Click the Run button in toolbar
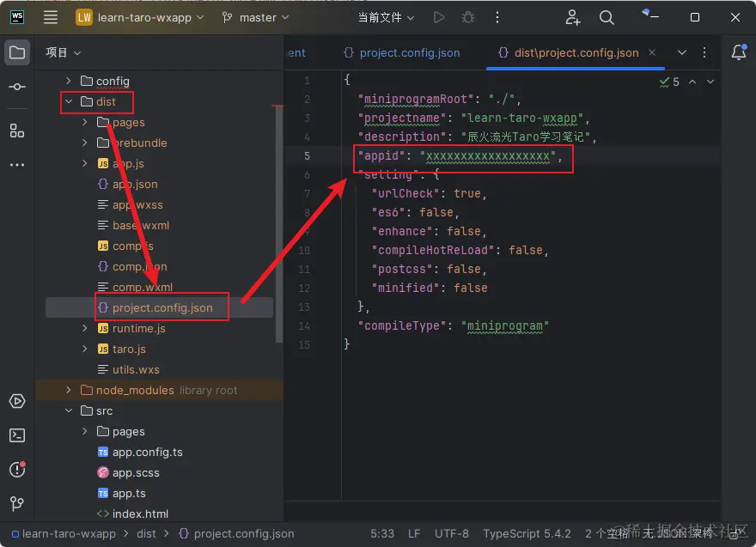Viewport: 756px width, 547px height. tap(439, 18)
